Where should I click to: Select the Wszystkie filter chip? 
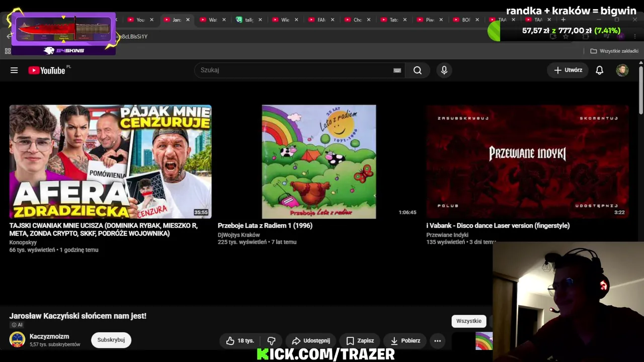[469, 321]
